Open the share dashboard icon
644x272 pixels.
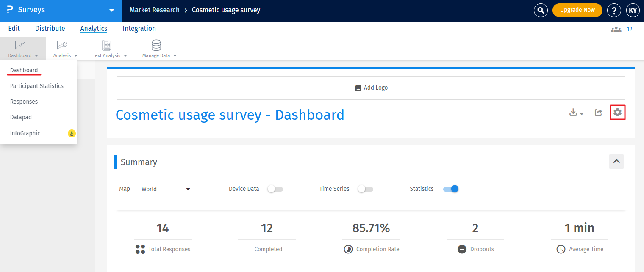[x=598, y=112]
